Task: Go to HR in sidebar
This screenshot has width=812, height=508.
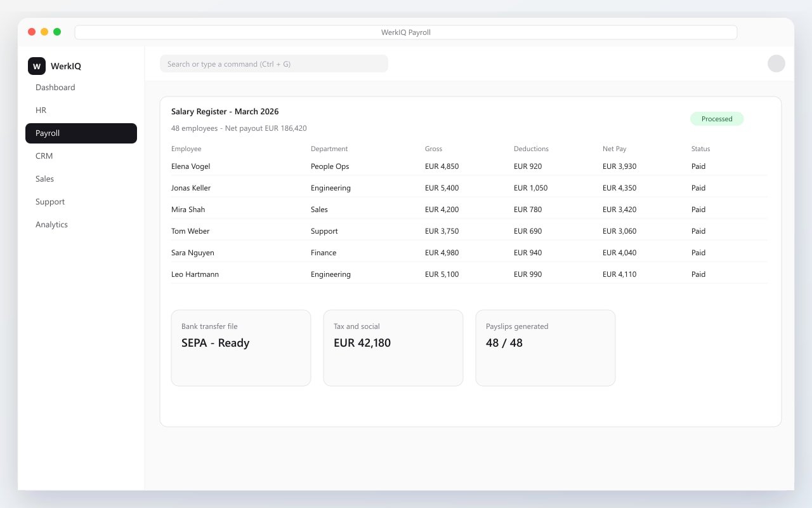Action: 81,110
